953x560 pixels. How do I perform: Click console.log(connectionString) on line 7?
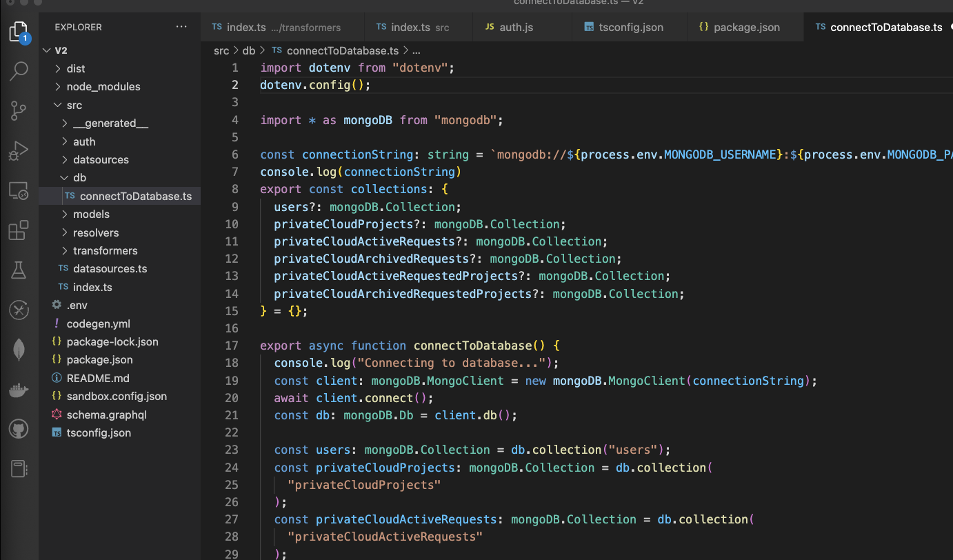coord(361,172)
